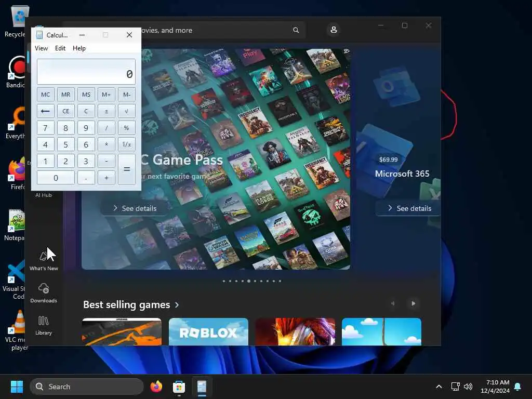Open the Microsoft Store account profile icon

(x=334, y=30)
